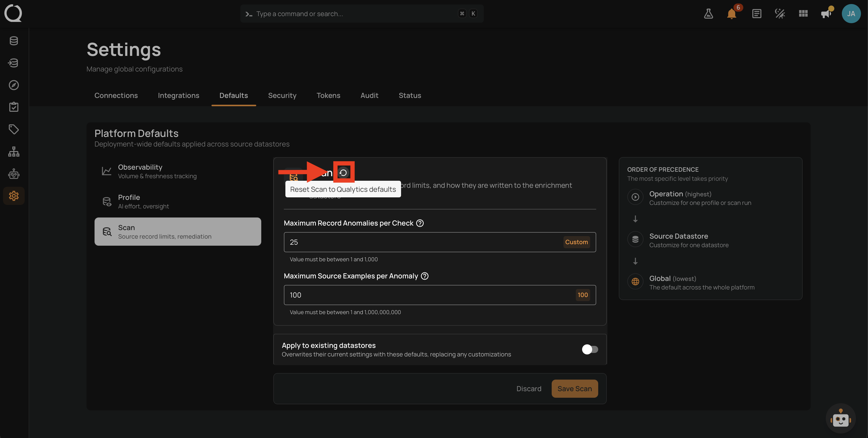Viewport: 868px width, 438px height.
Task: Open the tags sidebar icon
Action: coord(14,129)
